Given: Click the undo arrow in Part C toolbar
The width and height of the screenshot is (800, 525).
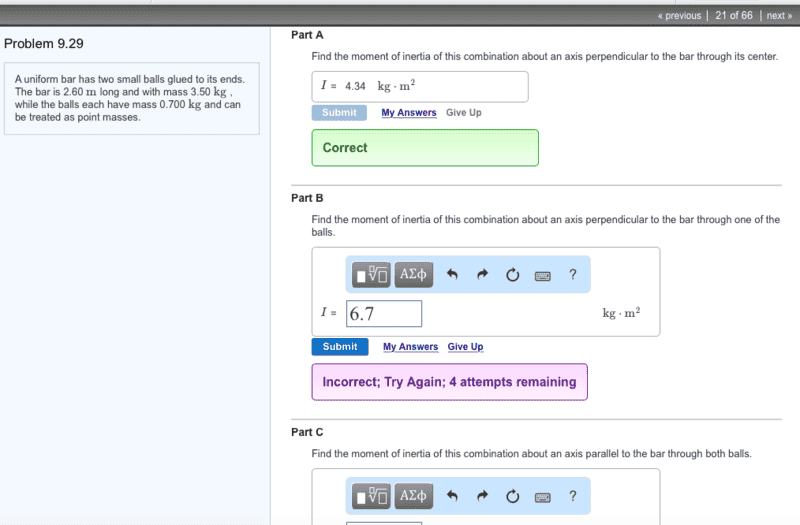Looking at the screenshot, I should point(452,496).
